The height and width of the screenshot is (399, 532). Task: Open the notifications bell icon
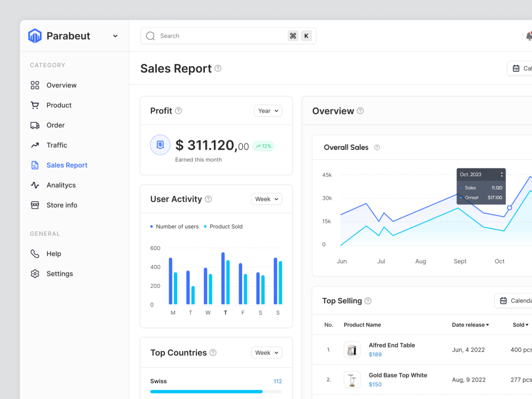coord(529,36)
